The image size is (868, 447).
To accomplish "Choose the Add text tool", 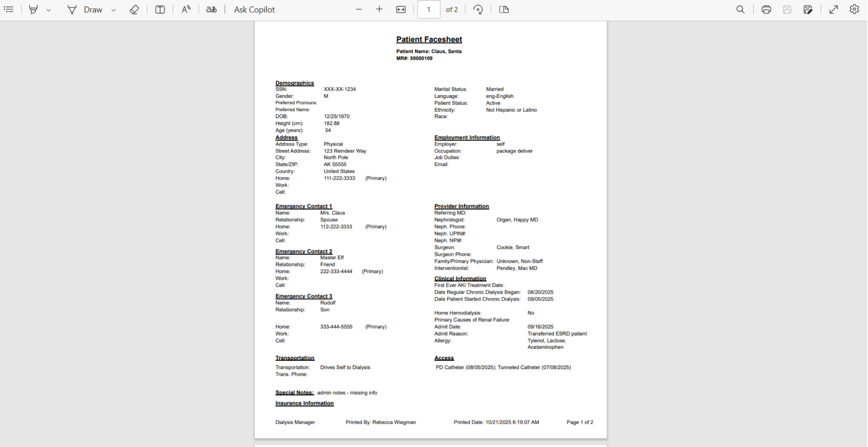I will 160,9.
